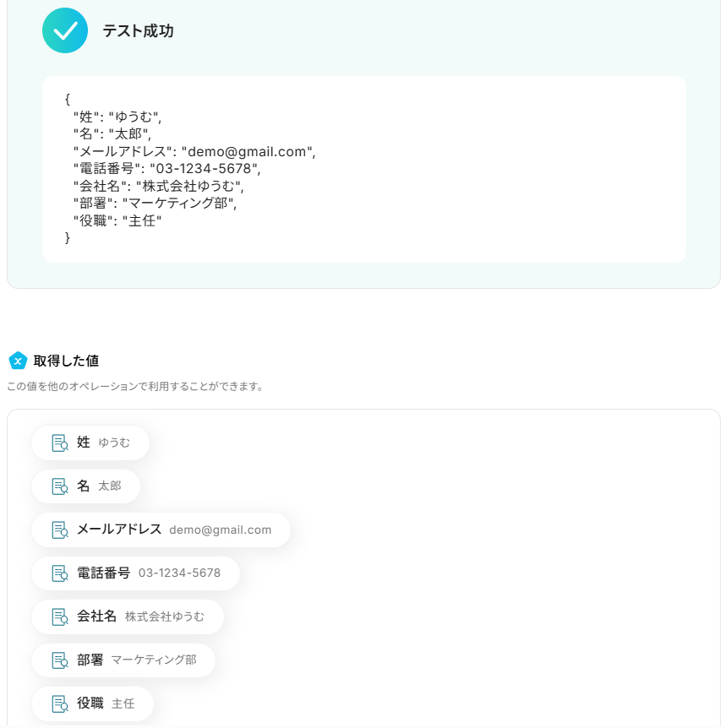725x728 pixels.
Task: Click the document icon in the メールアドレス chip
Action: [x=60, y=530]
